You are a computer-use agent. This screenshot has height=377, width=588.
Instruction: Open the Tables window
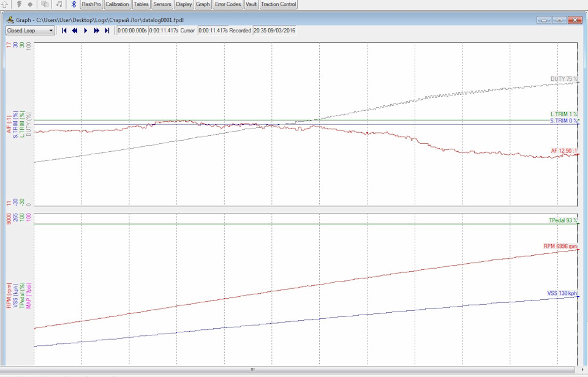pyautogui.click(x=141, y=4)
